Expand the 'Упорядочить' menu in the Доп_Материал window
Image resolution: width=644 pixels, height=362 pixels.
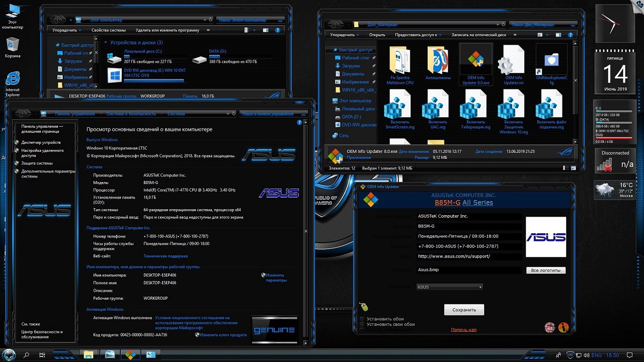point(342,35)
